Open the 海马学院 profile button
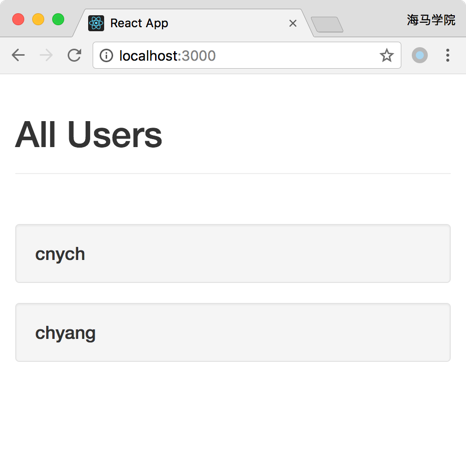Image resolution: width=466 pixels, height=468 pixels. pos(431,20)
